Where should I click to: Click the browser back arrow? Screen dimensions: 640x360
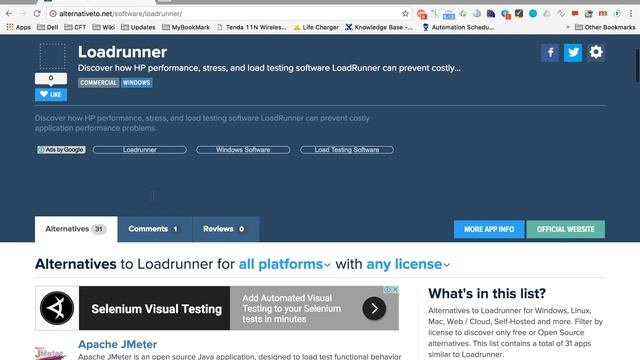9,13
